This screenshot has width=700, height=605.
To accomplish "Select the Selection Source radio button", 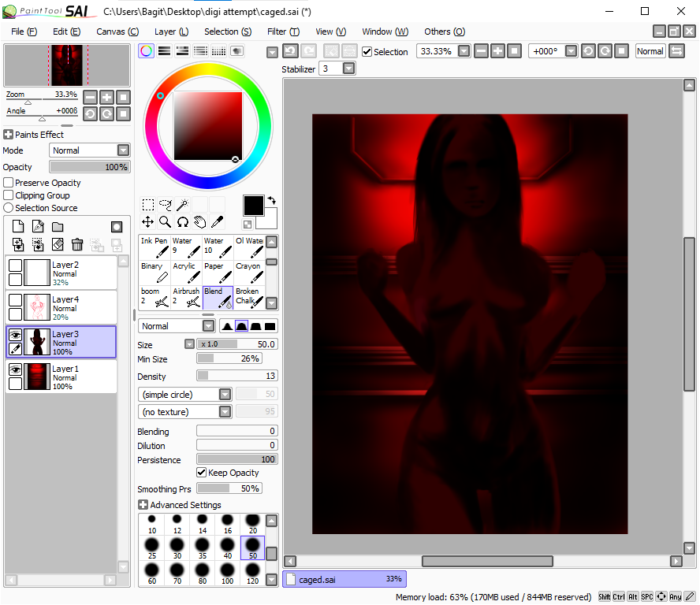I will (8, 208).
